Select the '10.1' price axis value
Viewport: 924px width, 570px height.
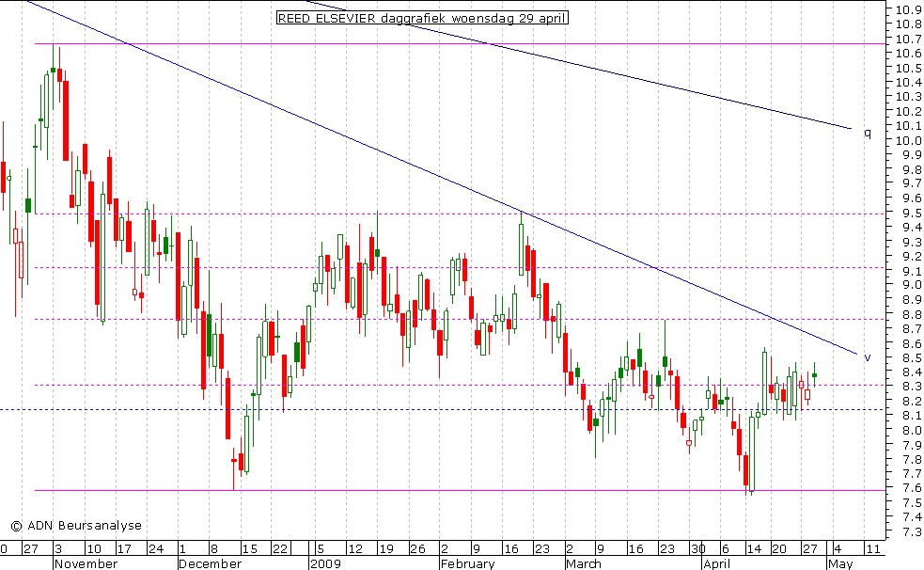tap(909, 125)
